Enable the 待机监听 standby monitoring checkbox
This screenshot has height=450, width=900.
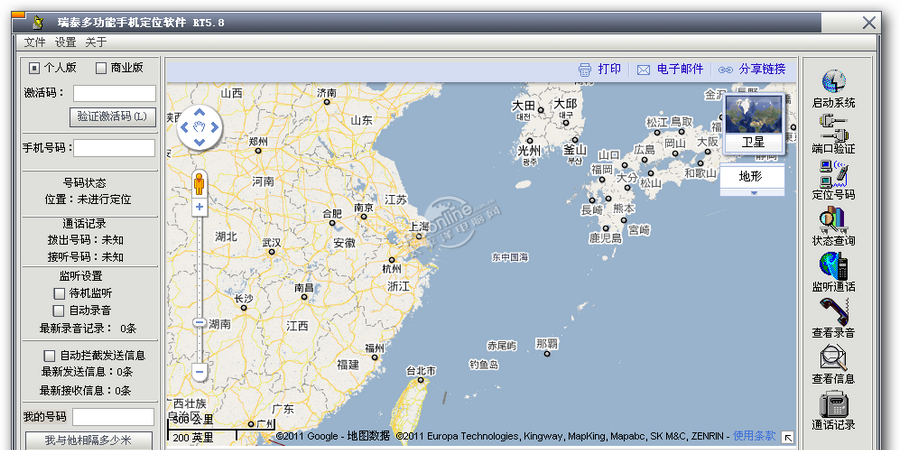[59, 293]
